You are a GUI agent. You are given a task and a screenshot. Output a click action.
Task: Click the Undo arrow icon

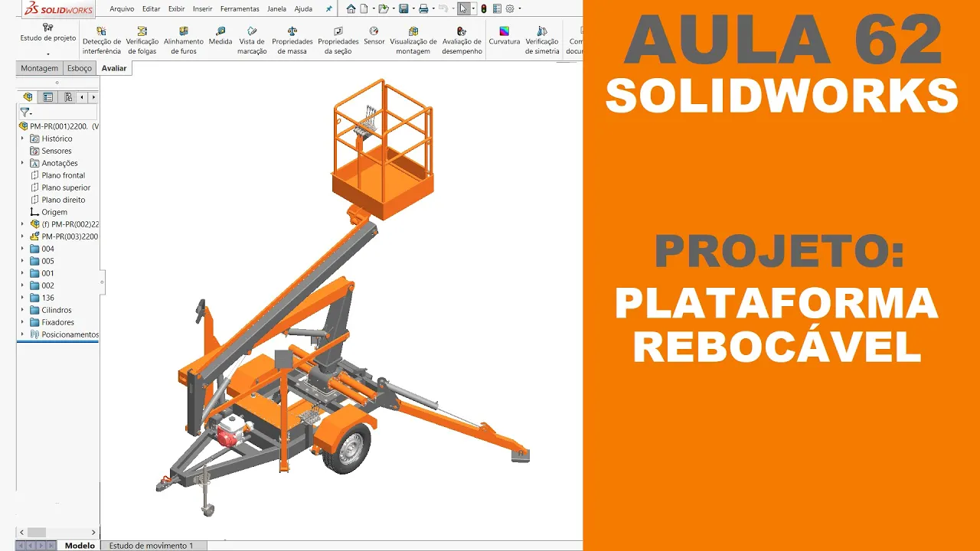tap(443, 9)
